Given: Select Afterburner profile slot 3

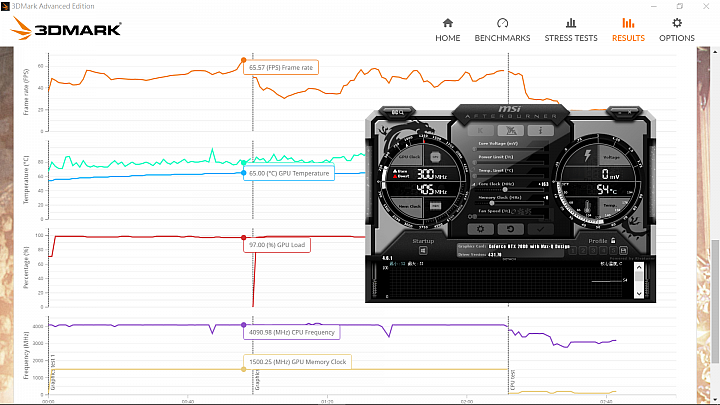Looking at the screenshot, I should click(x=593, y=250).
